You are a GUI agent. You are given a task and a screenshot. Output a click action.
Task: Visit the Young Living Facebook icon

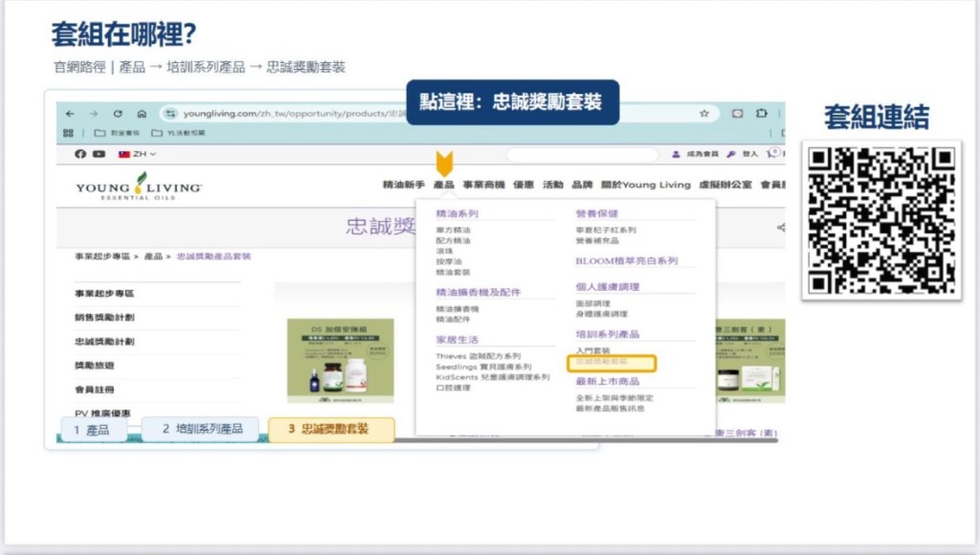[x=80, y=154]
